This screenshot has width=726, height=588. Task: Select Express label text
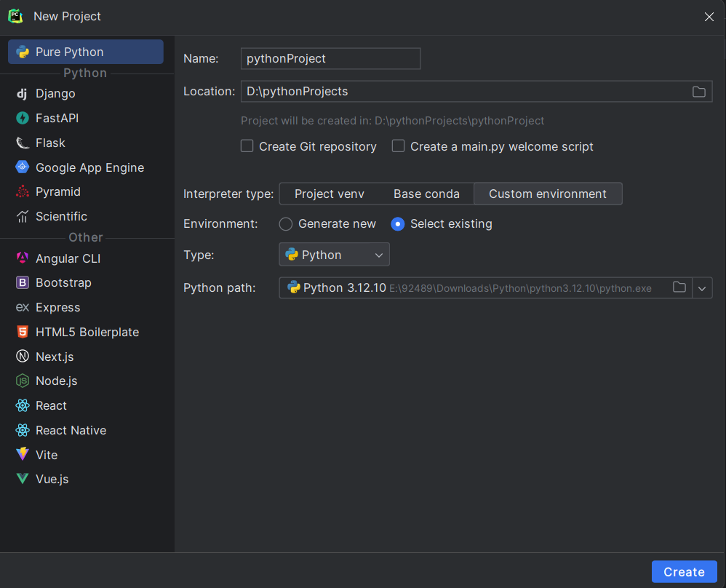click(58, 307)
